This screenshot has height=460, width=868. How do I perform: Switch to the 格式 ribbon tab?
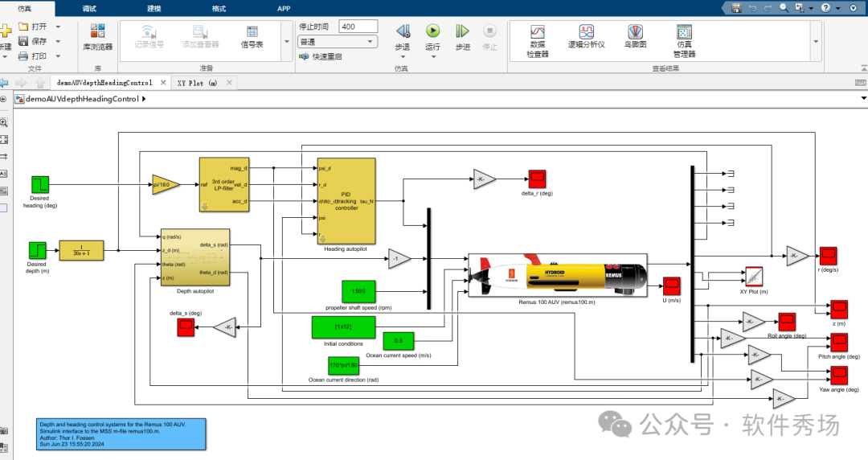219,8
